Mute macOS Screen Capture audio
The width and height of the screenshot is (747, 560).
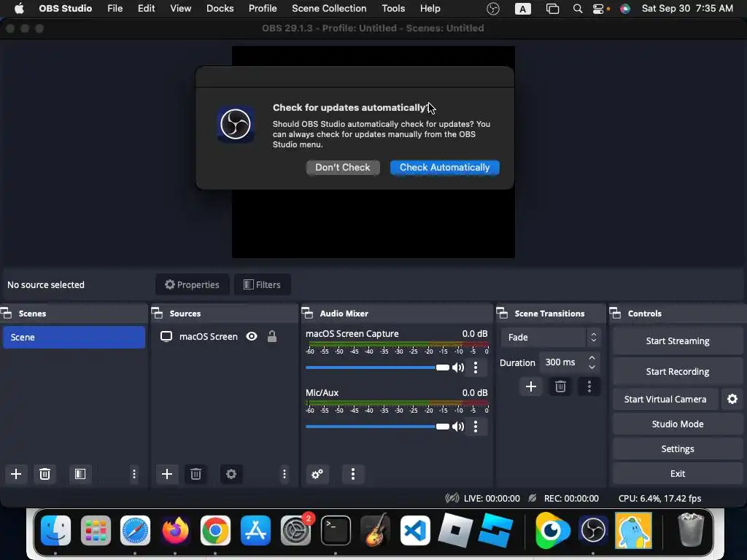(x=458, y=367)
